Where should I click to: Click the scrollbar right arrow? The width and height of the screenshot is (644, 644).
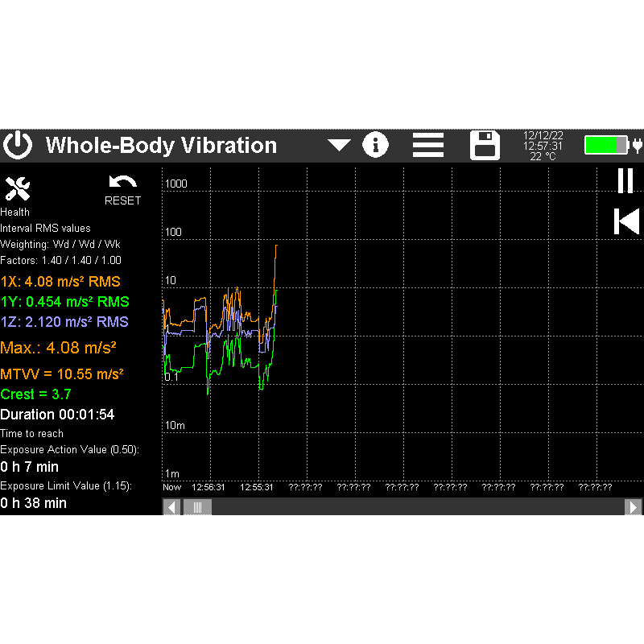633,507
